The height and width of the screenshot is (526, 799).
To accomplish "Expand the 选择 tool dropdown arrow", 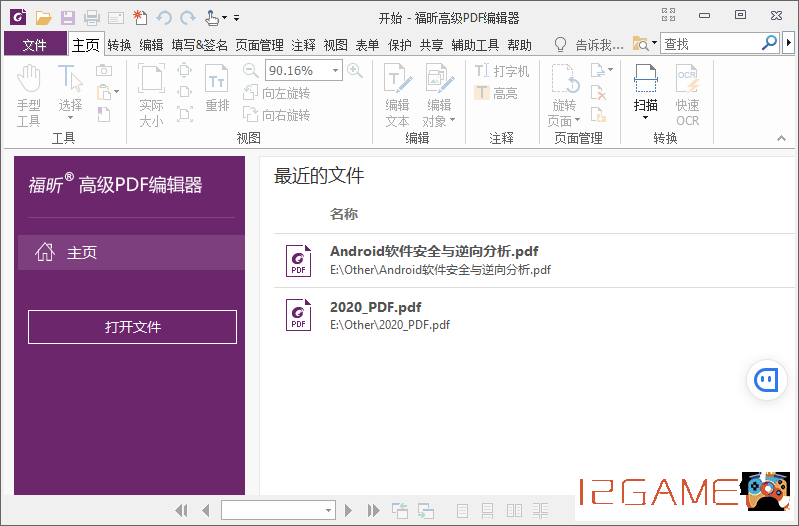I will tap(70, 118).
